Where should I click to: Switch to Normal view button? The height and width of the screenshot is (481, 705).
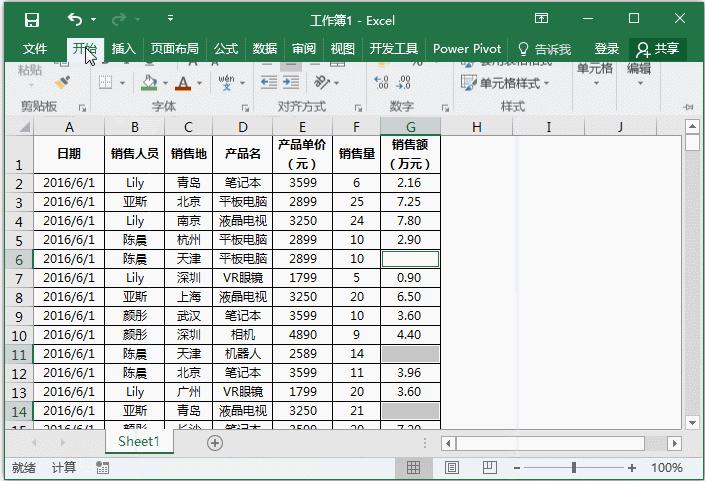413,468
